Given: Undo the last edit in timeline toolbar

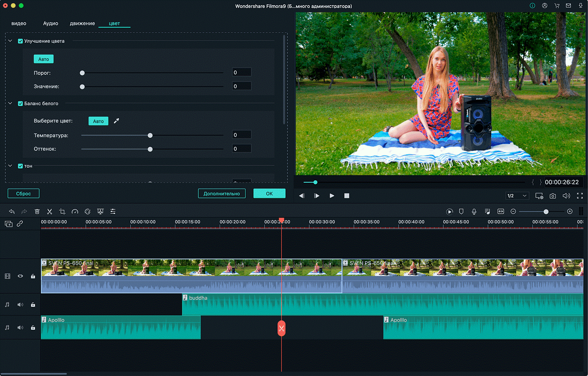Looking at the screenshot, I should point(12,211).
